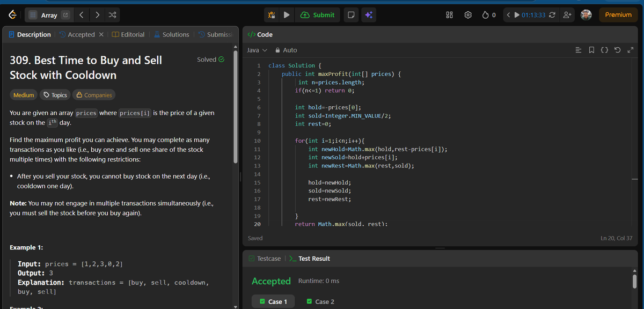644x309 pixels.
Task: Toggle the Auto lock setting
Action: (x=286, y=50)
